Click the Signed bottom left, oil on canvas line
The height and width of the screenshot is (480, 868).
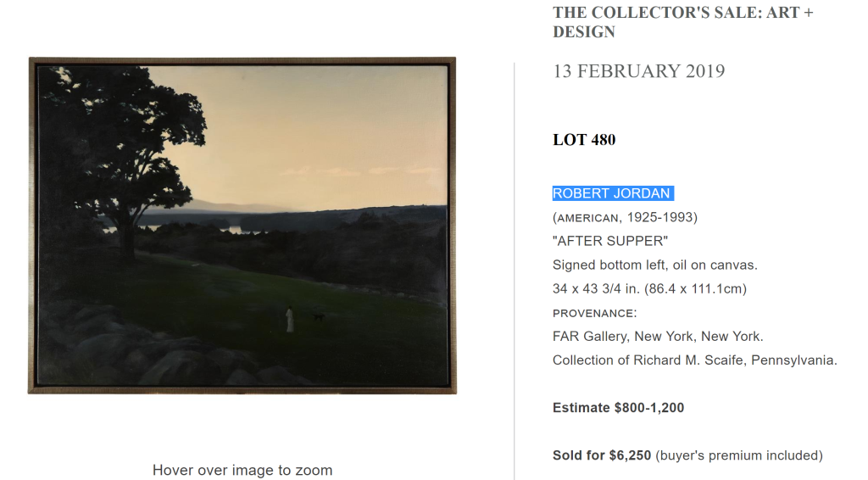coord(654,265)
